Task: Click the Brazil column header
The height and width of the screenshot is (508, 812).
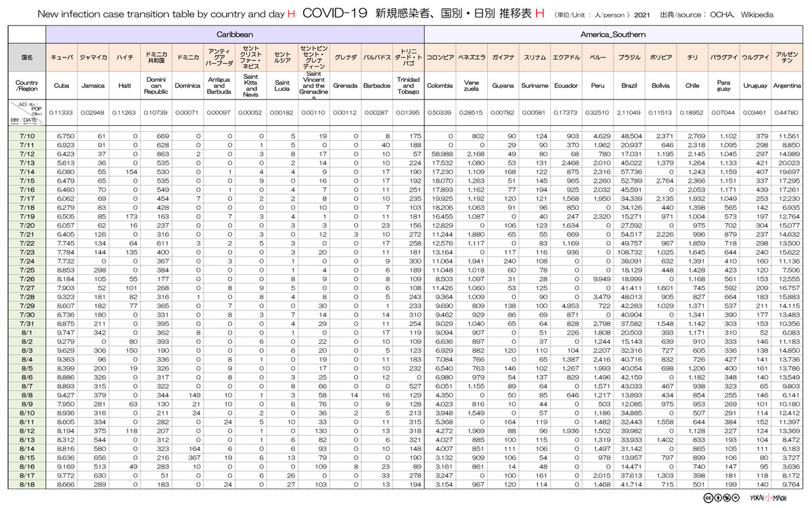Action: tap(630, 87)
